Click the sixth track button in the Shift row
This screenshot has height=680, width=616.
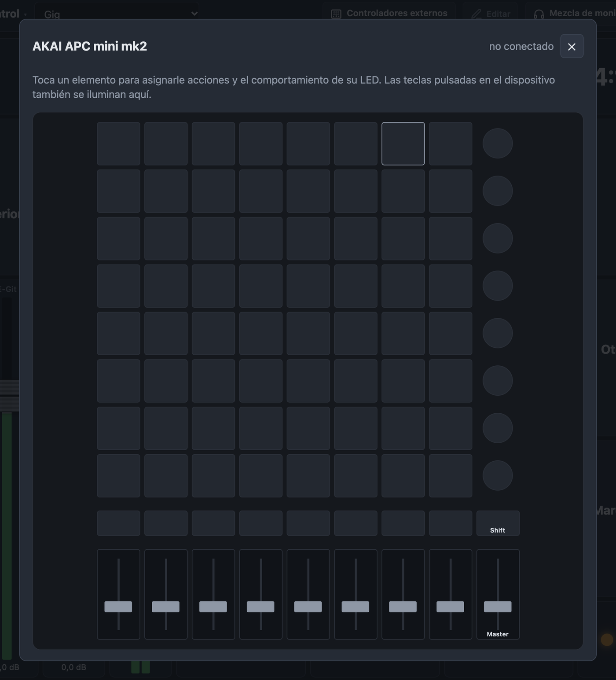pyautogui.click(x=356, y=523)
